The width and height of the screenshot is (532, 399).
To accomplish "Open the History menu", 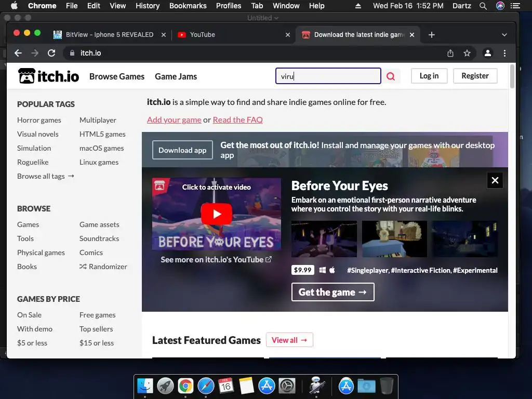I will 148,6.
